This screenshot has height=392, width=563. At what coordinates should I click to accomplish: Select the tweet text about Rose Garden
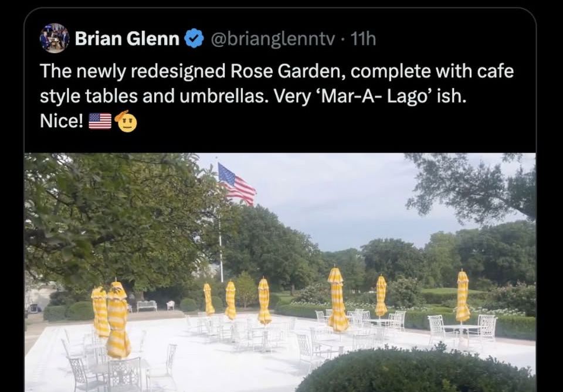(x=276, y=96)
